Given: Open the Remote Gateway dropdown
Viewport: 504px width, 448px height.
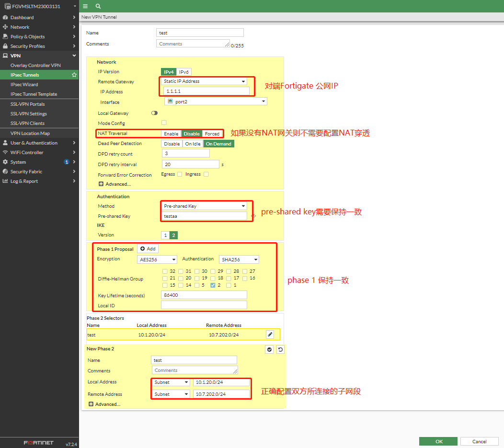Looking at the screenshot, I should coord(204,81).
